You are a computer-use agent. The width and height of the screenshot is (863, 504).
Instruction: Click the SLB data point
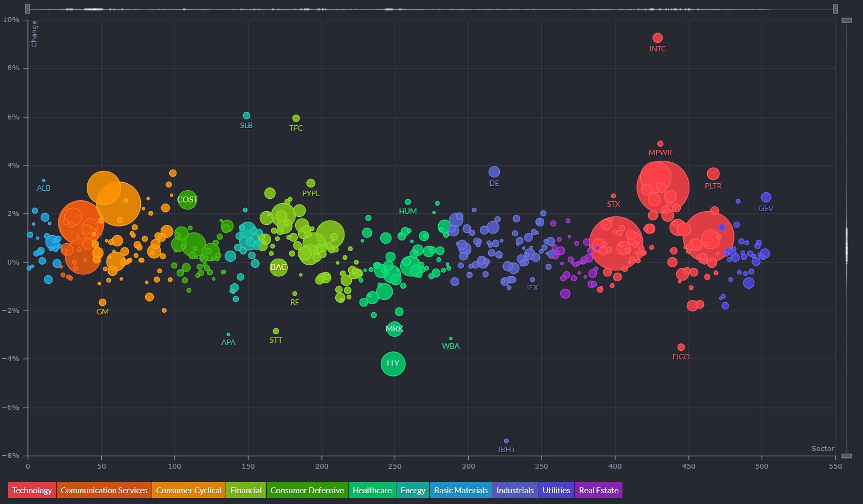click(x=246, y=116)
